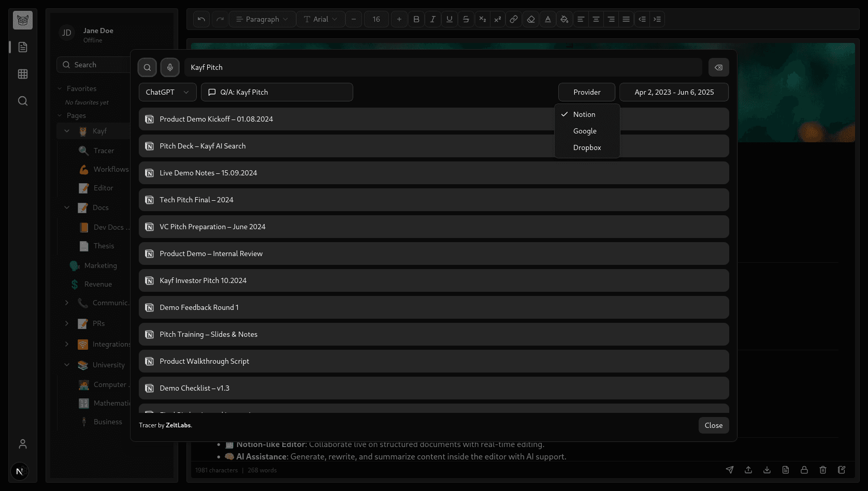Toggle the checked Notion provider option
Image resolution: width=868 pixels, height=491 pixels.
(x=587, y=114)
